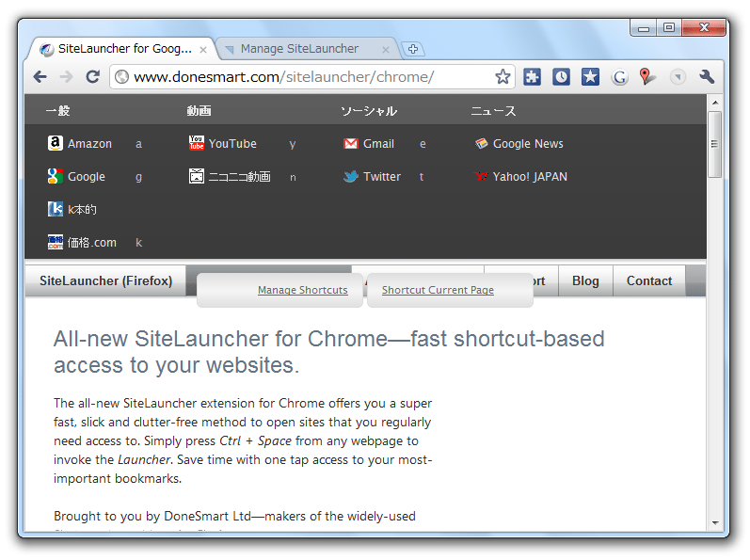Click the All-new SiteLauncher for Chrome headline
Viewport: 750px width, 560px height.
tap(328, 351)
